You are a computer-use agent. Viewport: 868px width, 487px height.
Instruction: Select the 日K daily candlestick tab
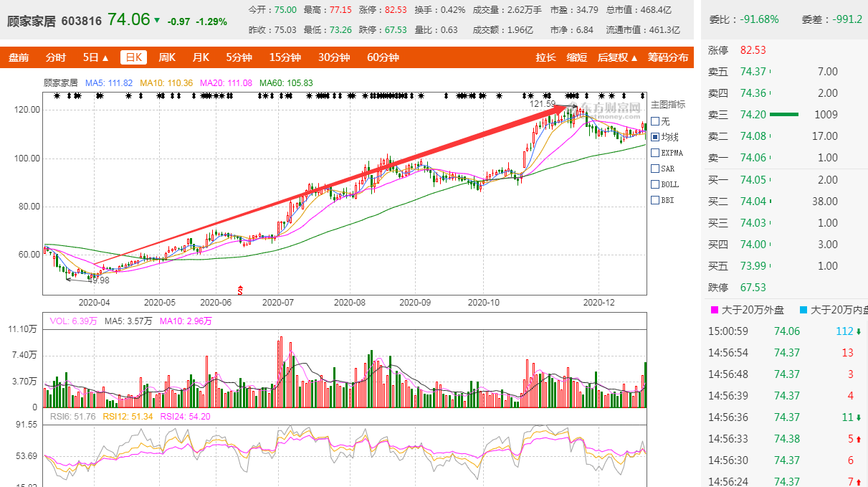[133, 57]
